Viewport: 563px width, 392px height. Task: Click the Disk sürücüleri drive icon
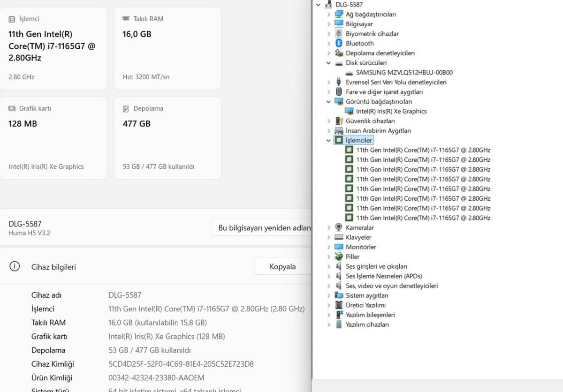point(339,63)
